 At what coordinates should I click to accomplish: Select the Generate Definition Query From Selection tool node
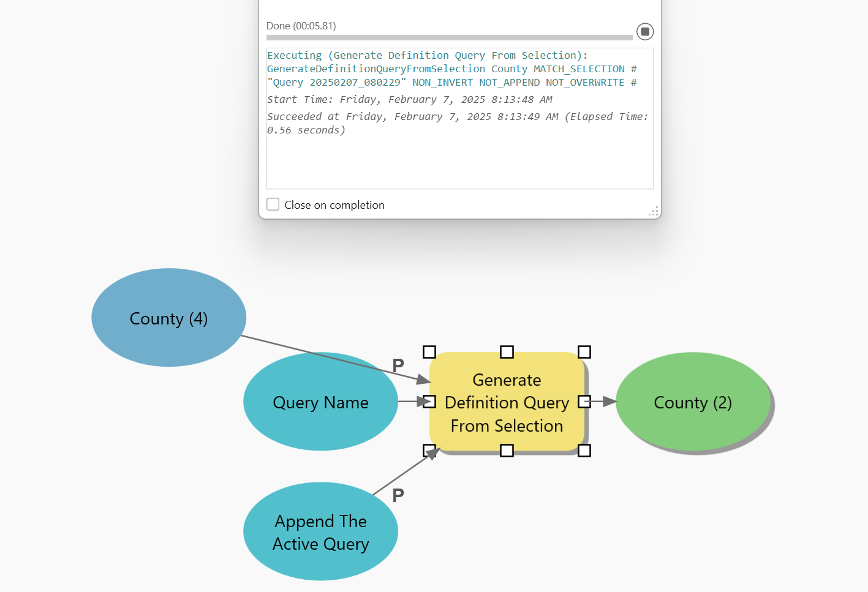point(507,402)
